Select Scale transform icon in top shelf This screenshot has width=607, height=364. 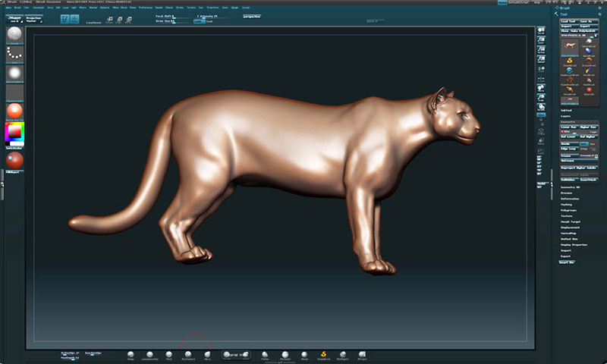pos(119,20)
